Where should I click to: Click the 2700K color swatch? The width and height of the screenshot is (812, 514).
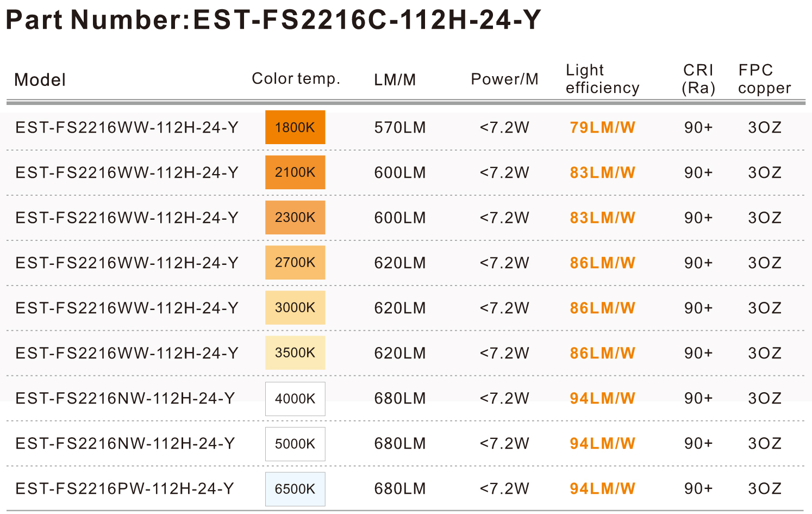[295, 263]
